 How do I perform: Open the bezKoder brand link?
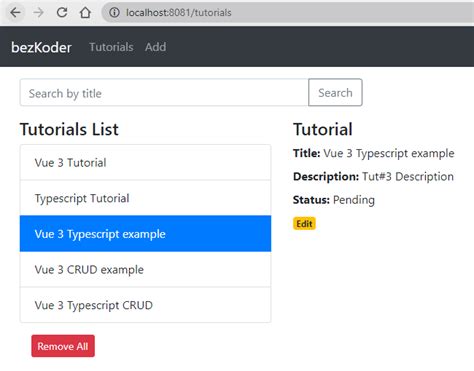point(41,47)
